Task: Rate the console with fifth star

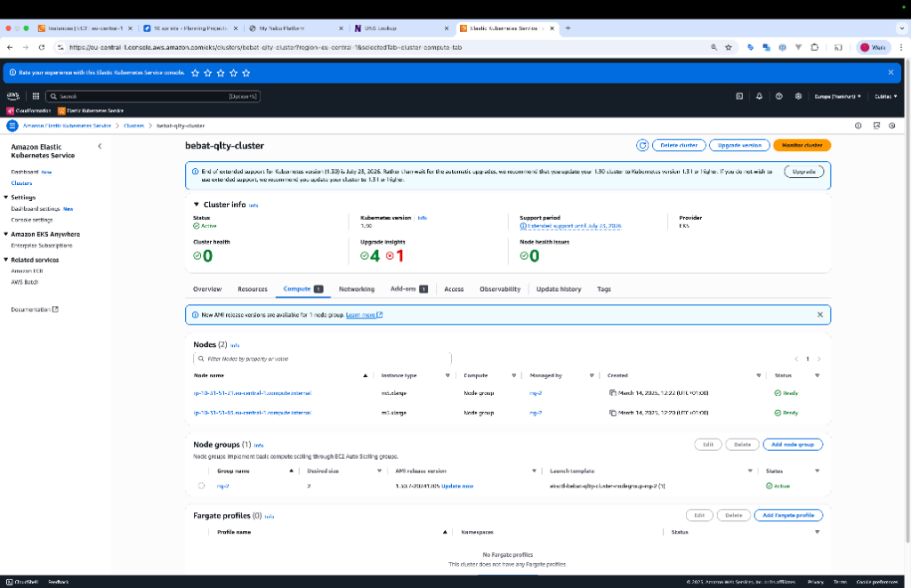Action: 246,73
